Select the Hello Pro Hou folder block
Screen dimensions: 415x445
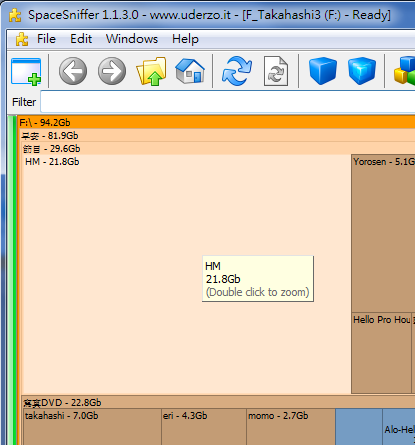382,353
